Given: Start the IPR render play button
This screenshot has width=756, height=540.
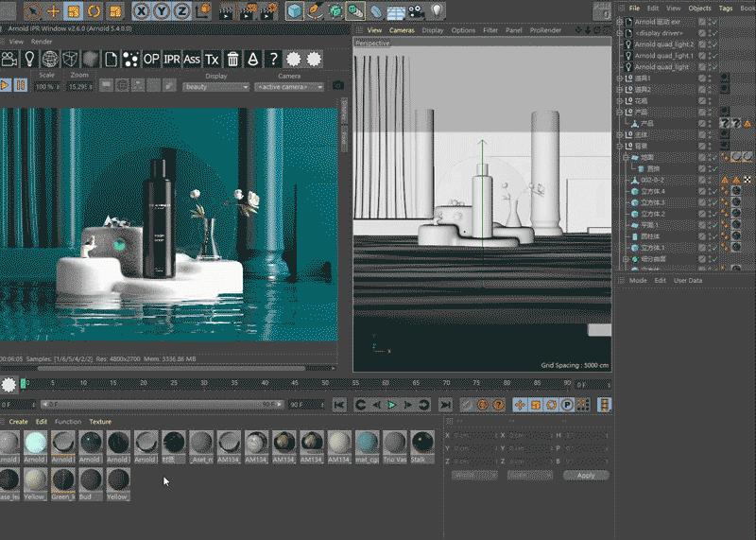Looking at the screenshot, I should [6, 86].
